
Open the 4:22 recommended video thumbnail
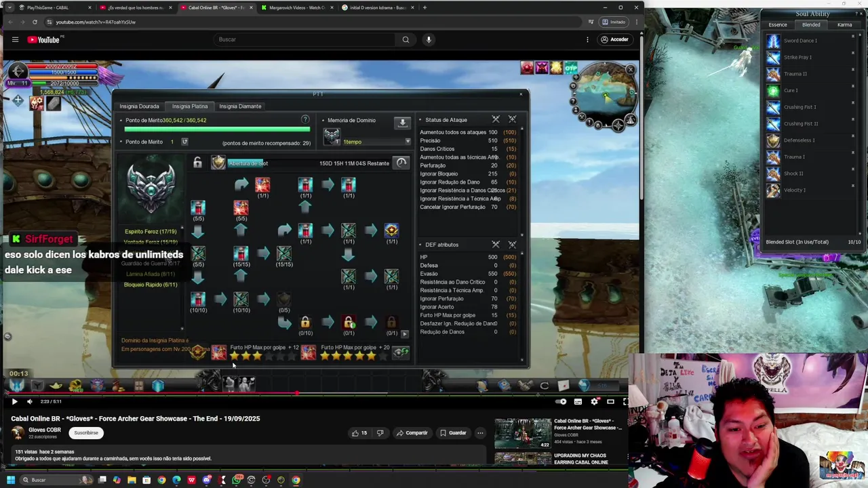click(x=523, y=433)
